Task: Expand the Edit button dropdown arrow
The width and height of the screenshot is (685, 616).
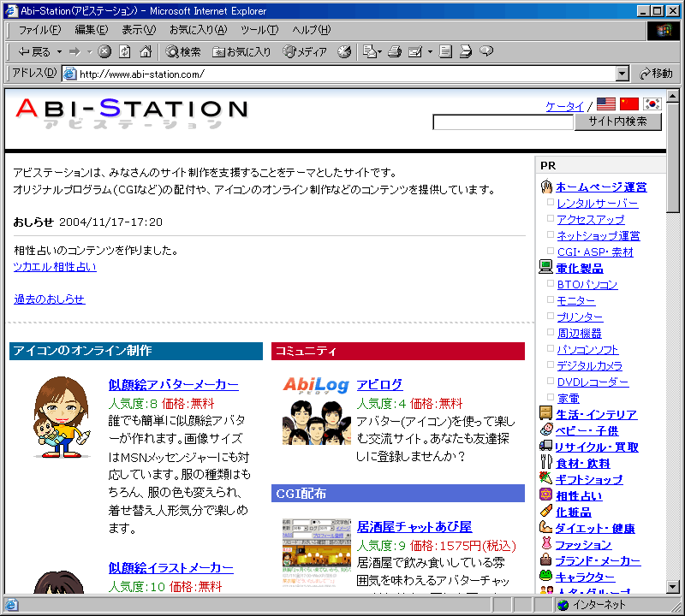Action: [430, 52]
